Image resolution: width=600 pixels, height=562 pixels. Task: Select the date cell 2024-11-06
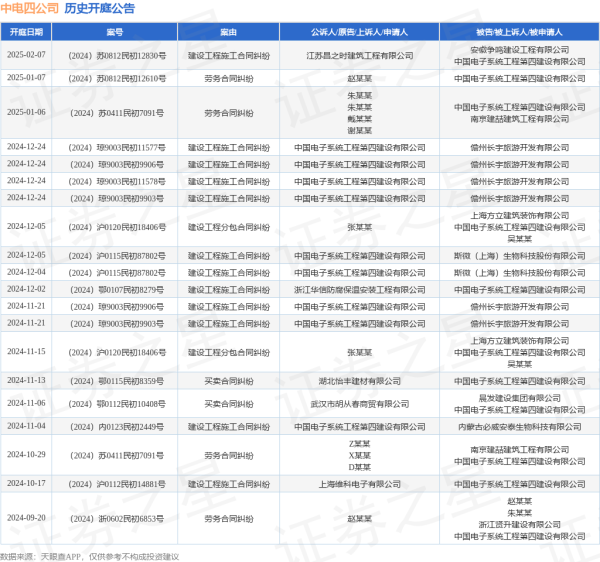point(26,403)
